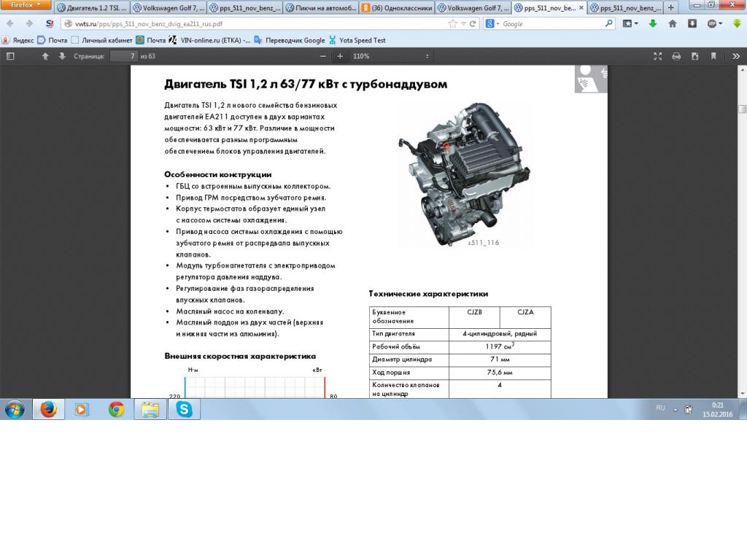
Task: Click the Внешняя скоростная характеристика heading
Action: pos(240,356)
